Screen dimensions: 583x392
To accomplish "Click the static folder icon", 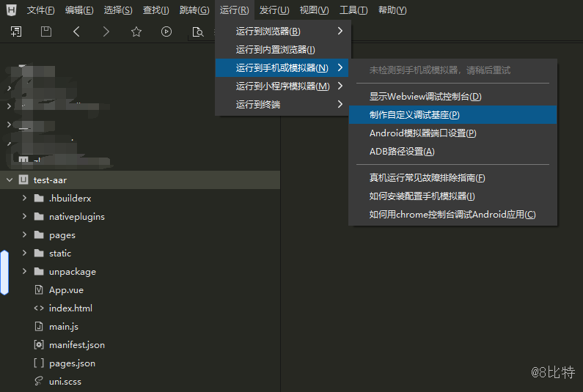I will [39, 253].
